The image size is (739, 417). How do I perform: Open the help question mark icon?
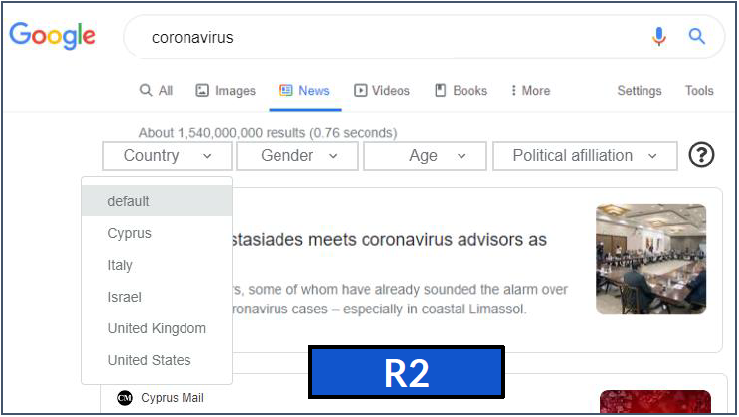(x=701, y=155)
